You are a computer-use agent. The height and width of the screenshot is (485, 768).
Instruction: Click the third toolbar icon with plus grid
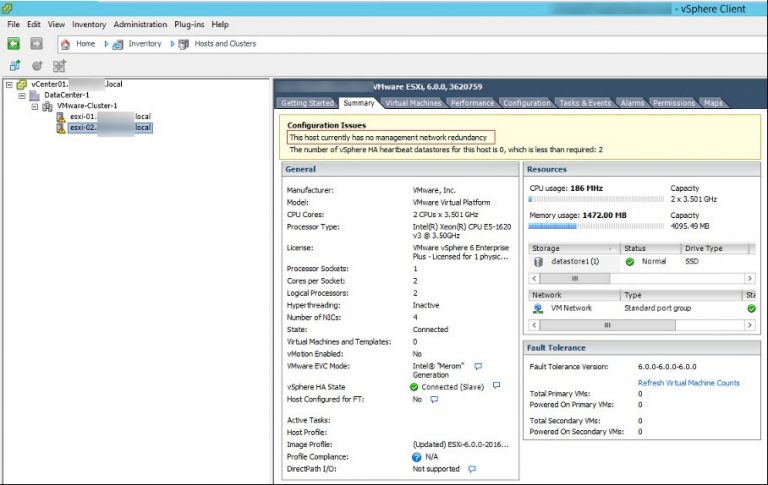tap(59, 65)
